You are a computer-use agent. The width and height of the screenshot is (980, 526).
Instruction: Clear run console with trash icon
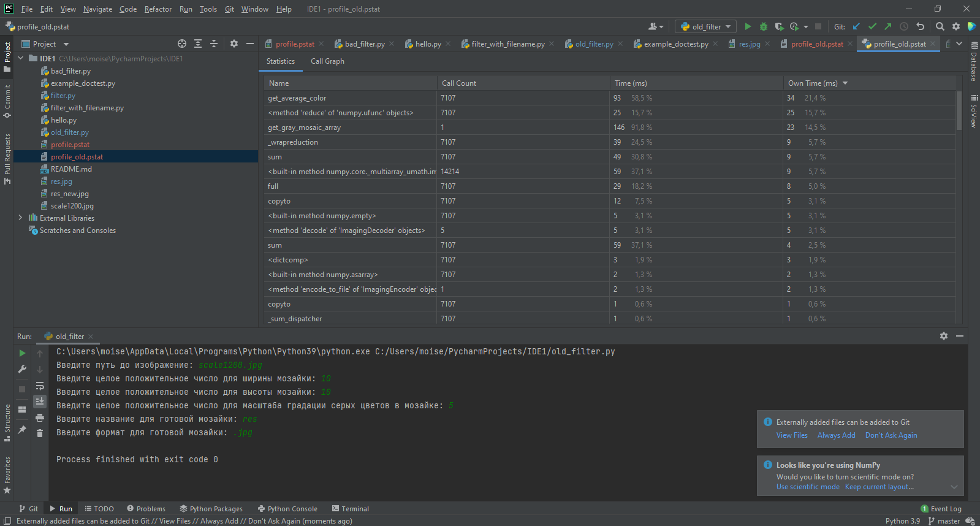40,433
